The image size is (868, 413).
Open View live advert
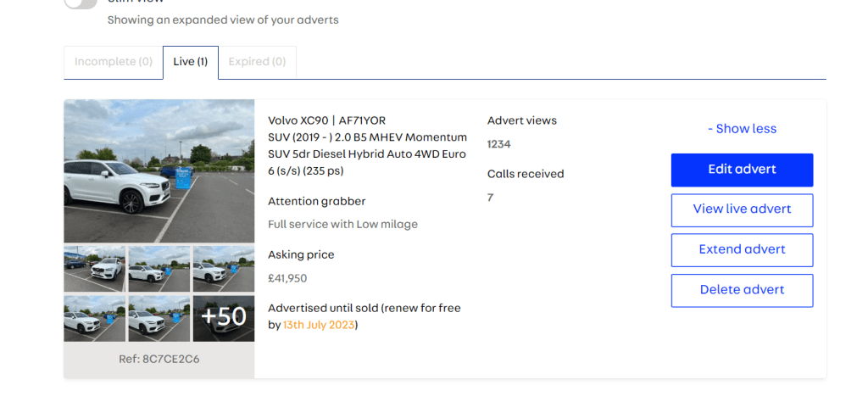[x=742, y=210]
